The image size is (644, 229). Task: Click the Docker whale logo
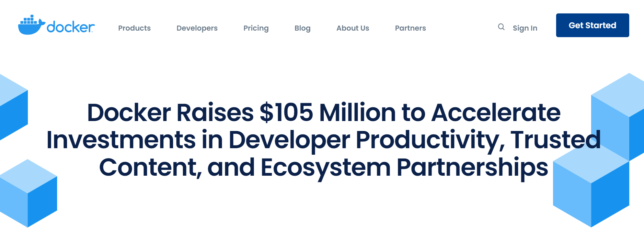tap(56, 25)
